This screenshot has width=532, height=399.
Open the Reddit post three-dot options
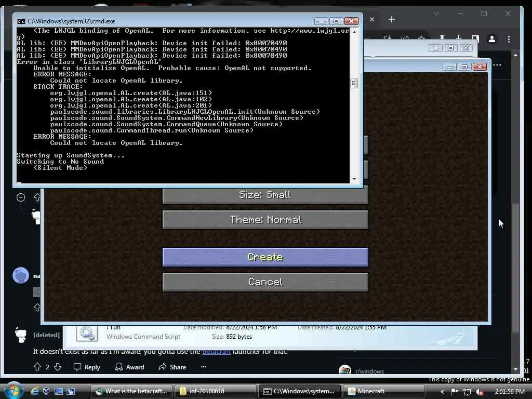(497, 65)
